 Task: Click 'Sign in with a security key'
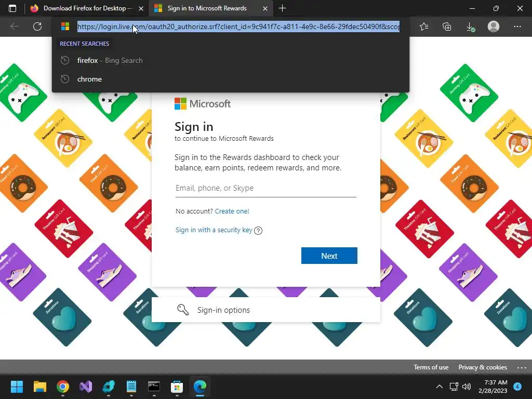pyautogui.click(x=214, y=230)
